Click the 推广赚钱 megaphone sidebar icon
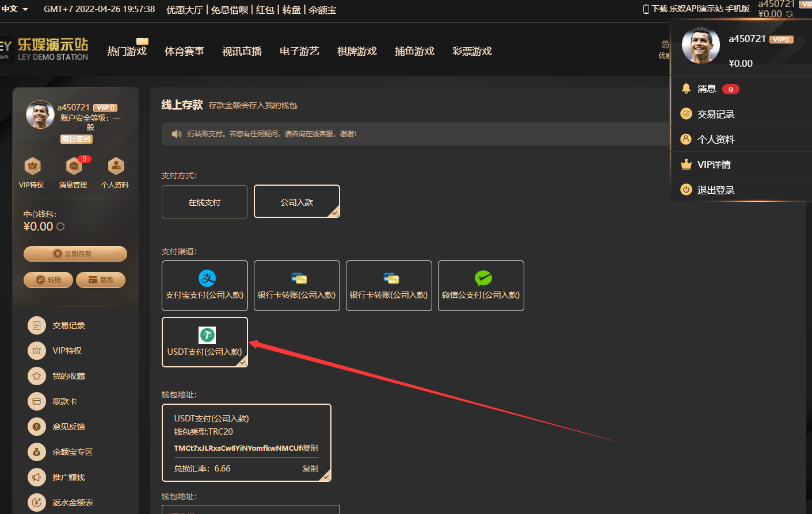This screenshot has width=812, height=514. (37, 477)
